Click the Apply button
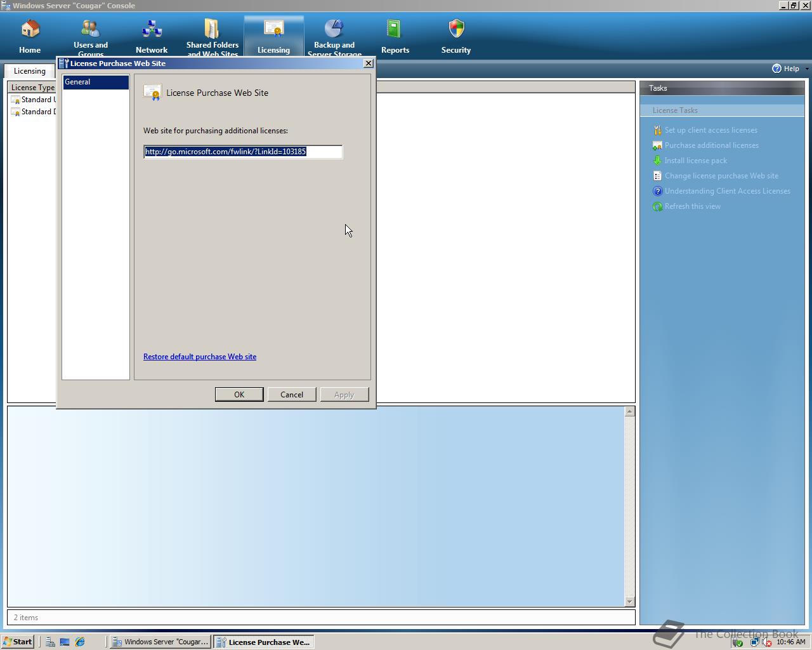This screenshot has width=812, height=650. click(x=344, y=395)
